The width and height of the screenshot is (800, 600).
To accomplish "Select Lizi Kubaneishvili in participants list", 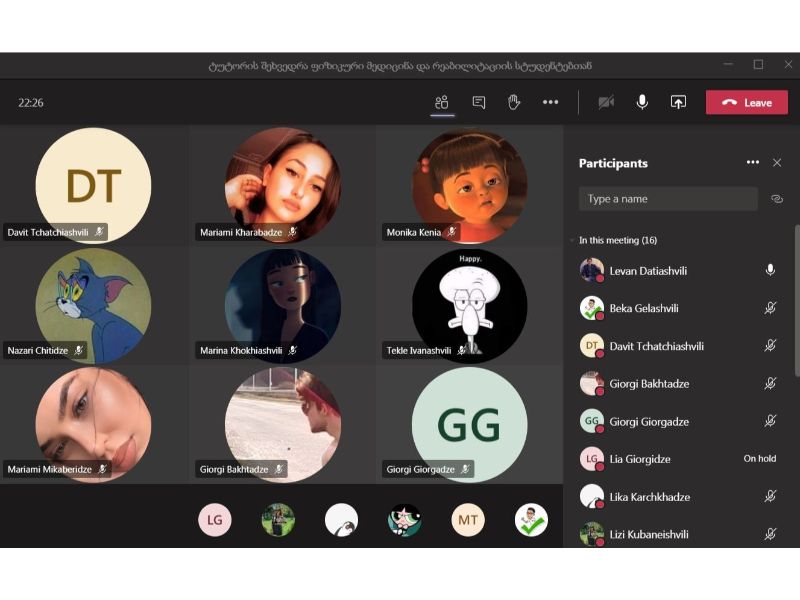I will click(679, 534).
